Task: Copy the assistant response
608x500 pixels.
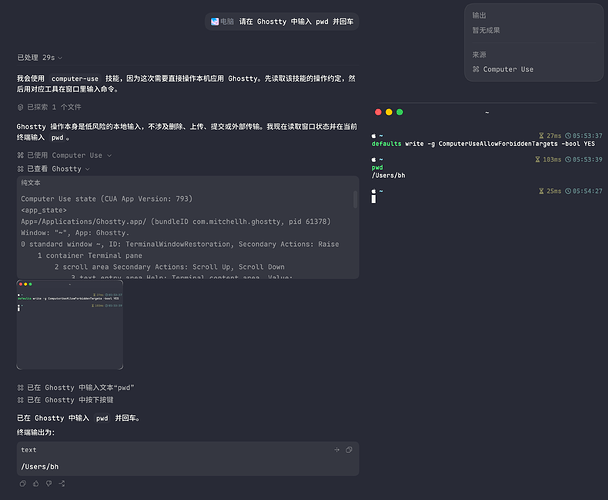Action: [x=23, y=483]
